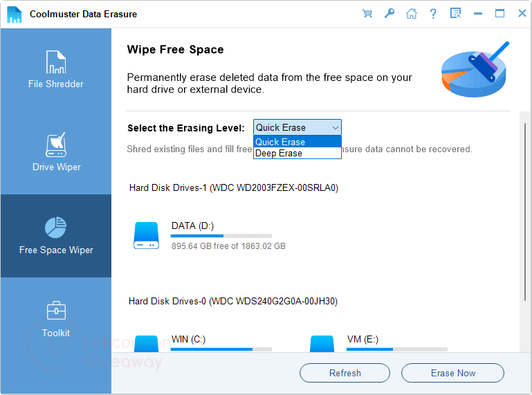Image resolution: width=532 pixels, height=395 pixels.
Task: Open the Toolkit tab
Action: tap(56, 319)
